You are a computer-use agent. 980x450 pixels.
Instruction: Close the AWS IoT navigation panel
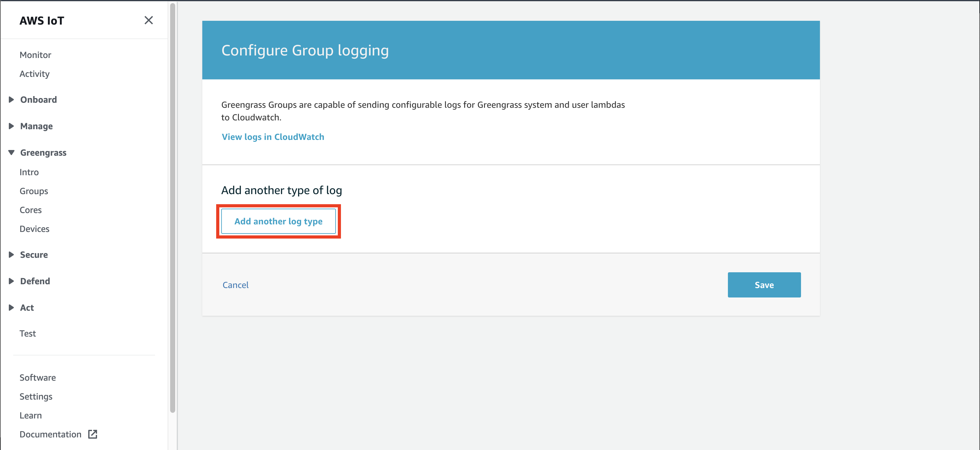coord(149,20)
